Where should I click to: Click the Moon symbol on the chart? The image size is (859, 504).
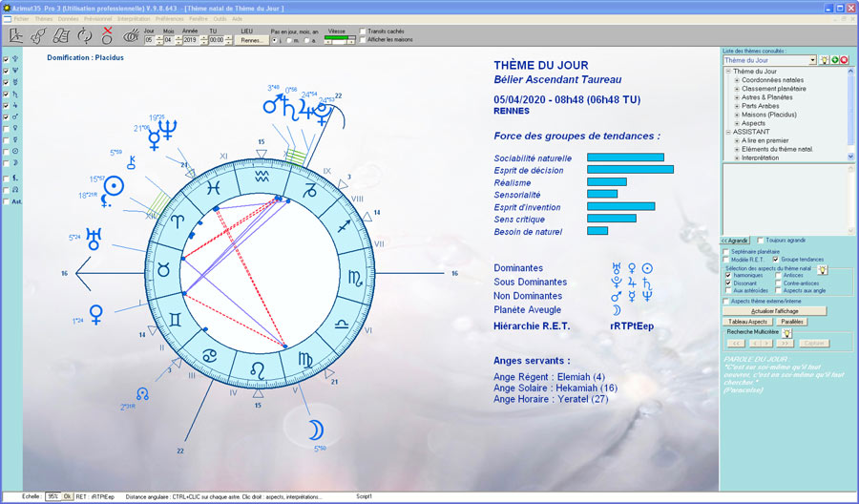tap(317, 429)
